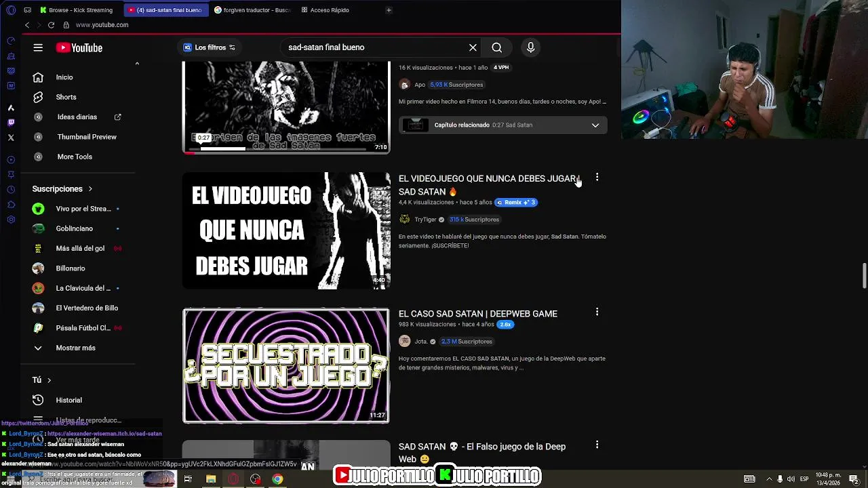This screenshot has width=868, height=488.
Task: Open El Vertedero de Billo channel
Action: click(x=87, y=308)
